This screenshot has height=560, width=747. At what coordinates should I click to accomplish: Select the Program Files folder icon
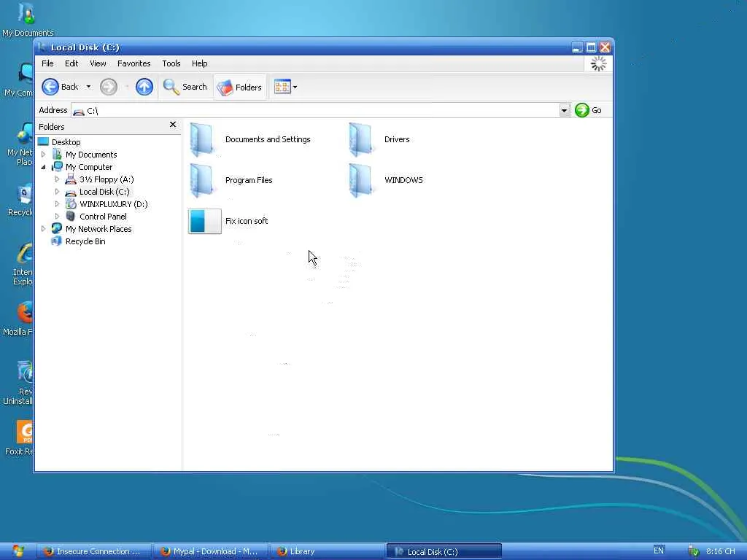click(x=202, y=181)
